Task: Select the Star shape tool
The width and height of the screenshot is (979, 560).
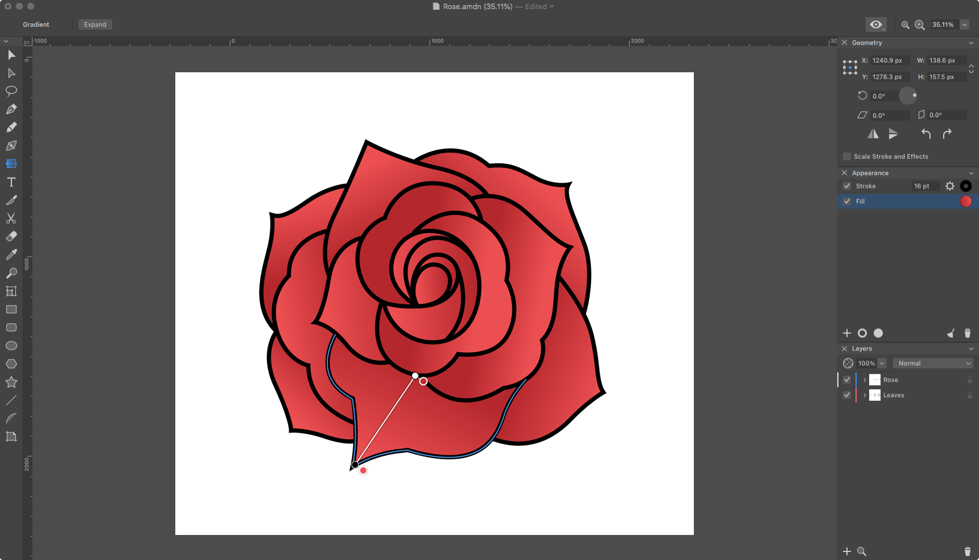Action: click(11, 382)
